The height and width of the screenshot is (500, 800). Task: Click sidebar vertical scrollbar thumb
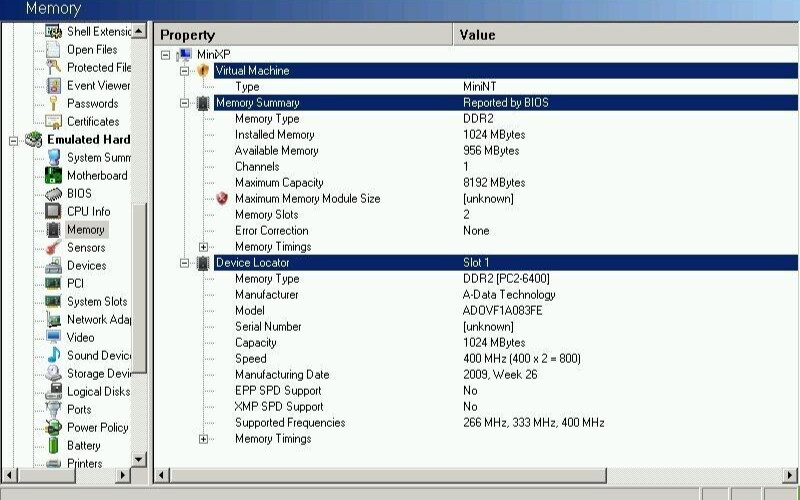[139, 288]
